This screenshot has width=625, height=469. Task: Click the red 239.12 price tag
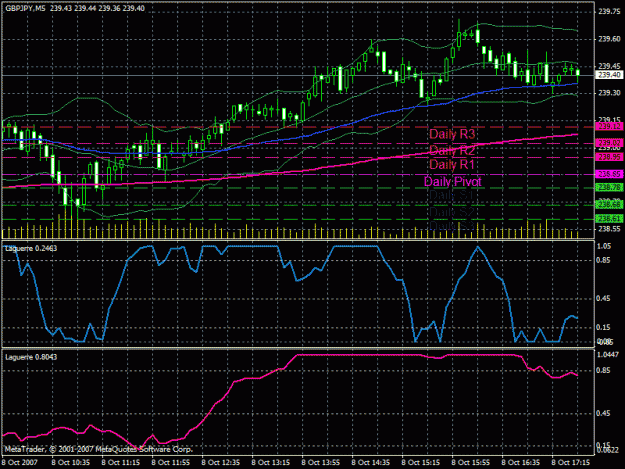(609, 126)
